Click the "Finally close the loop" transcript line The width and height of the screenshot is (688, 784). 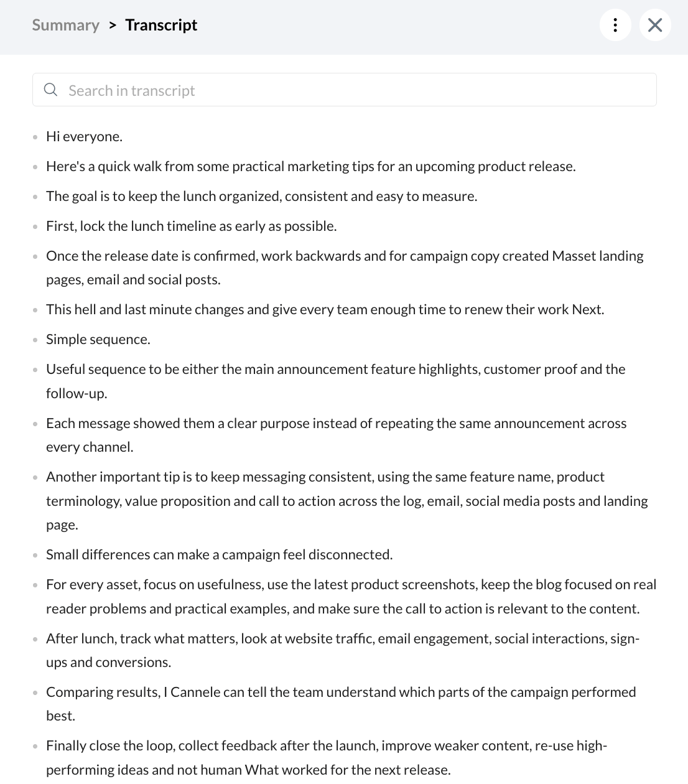coord(327,757)
